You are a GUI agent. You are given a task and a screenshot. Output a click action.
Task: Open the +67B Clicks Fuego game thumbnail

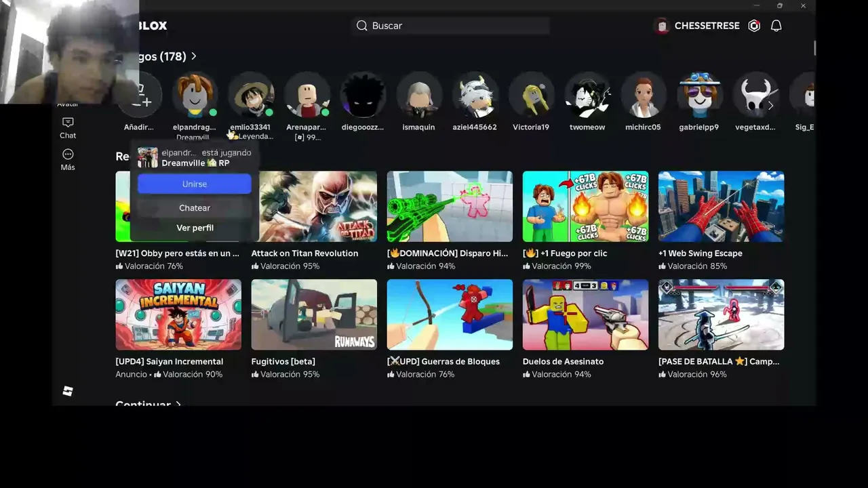pyautogui.click(x=585, y=206)
